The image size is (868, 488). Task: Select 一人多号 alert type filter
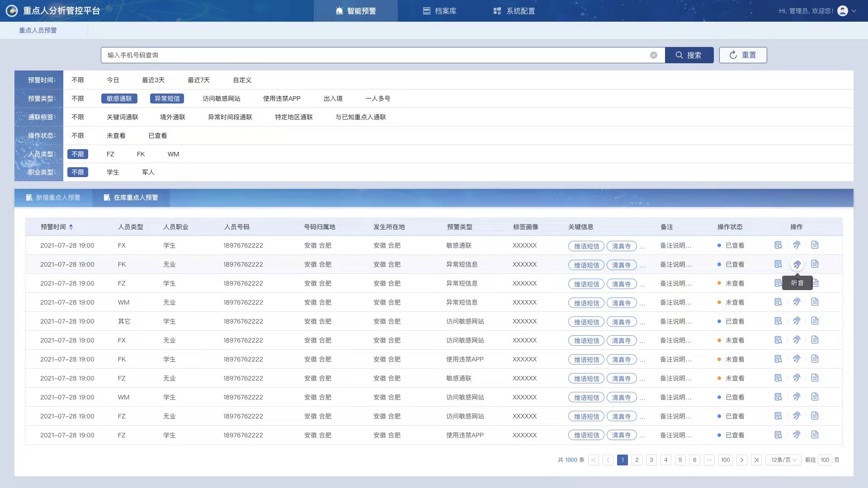click(x=378, y=99)
